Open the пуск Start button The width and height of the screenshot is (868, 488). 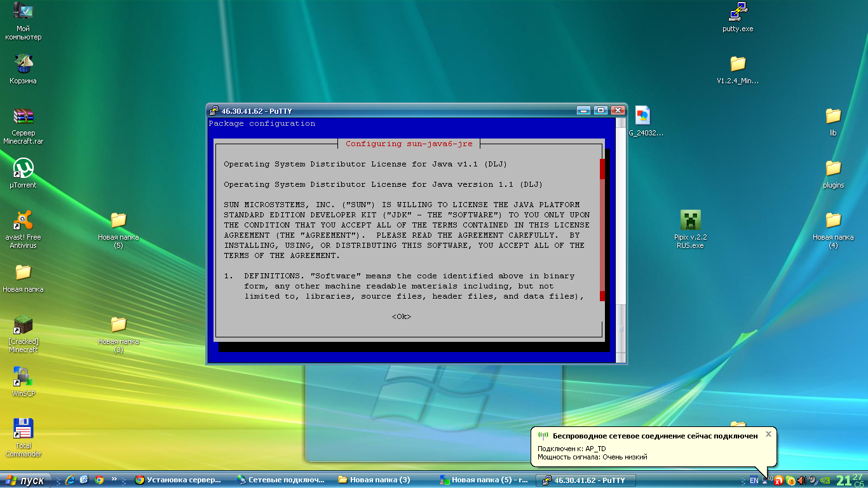coord(25,480)
